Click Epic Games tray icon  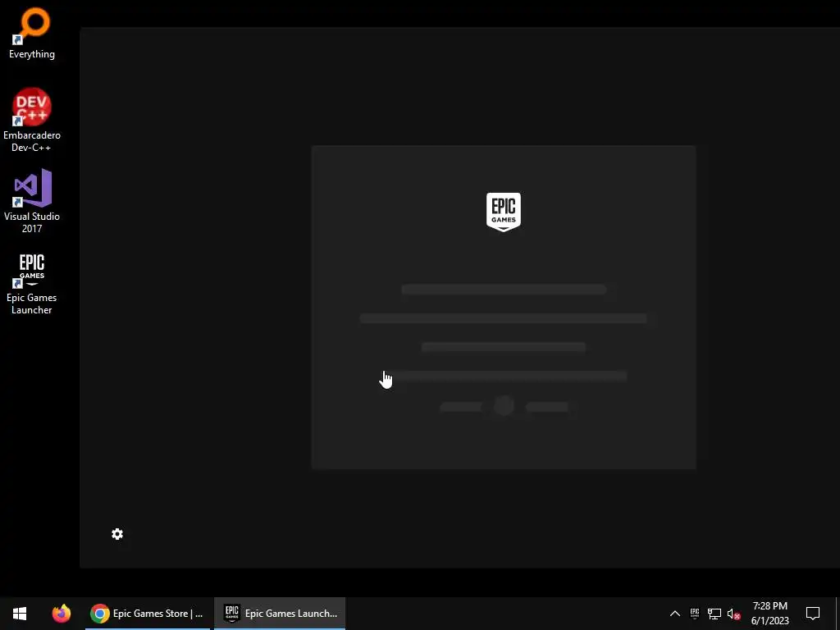pyautogui.click(x=695, y=614)
